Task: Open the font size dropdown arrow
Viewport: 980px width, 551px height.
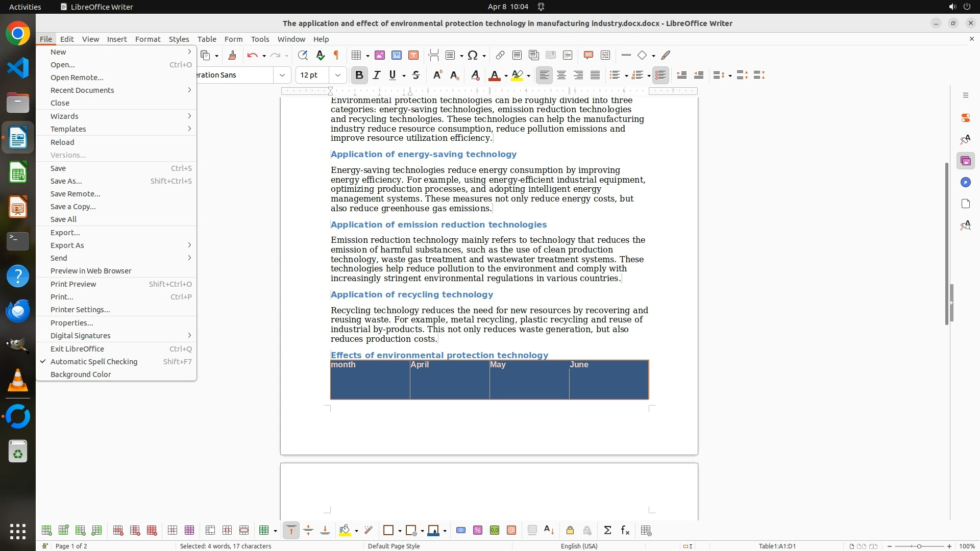Action: [x=337, y=75]
